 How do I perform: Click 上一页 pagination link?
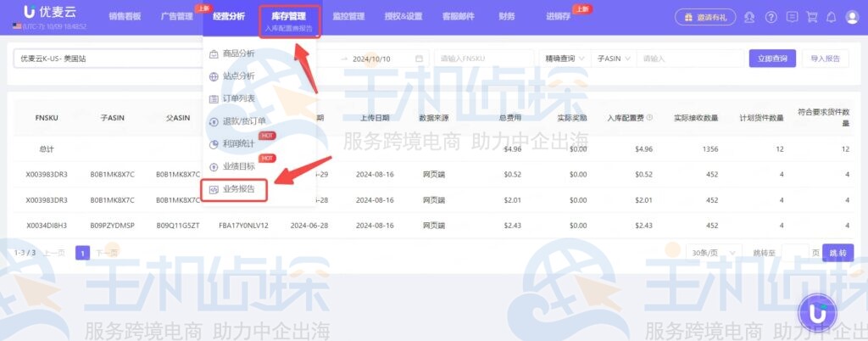click(x=54, y=253)
